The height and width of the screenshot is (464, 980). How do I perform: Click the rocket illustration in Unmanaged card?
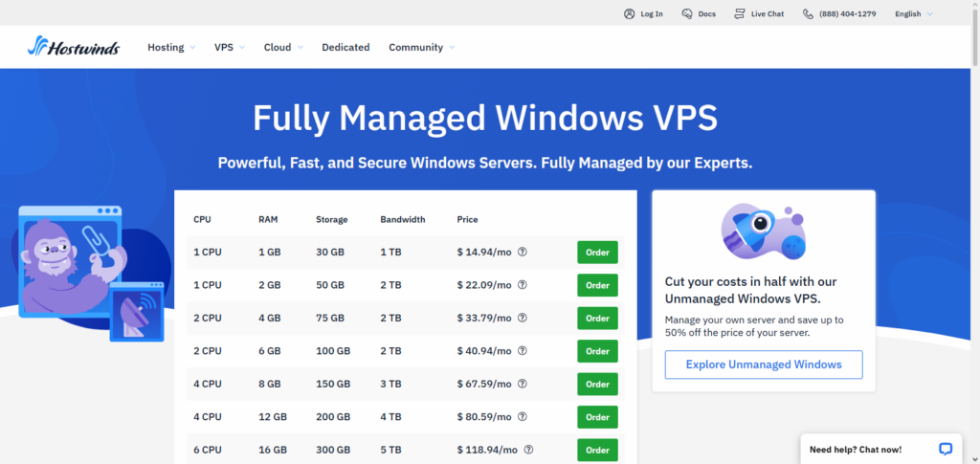tap(763, 232)
